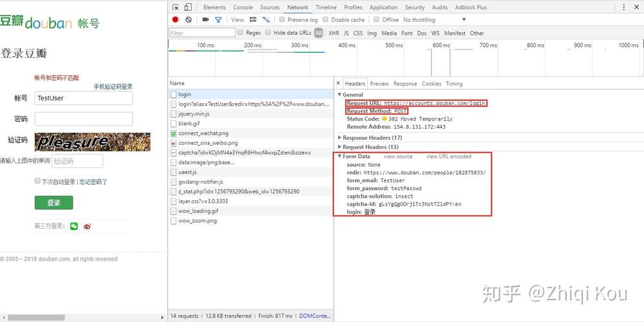Click into the password input field
Screen dimensions: 644x322
coord(84,119)
